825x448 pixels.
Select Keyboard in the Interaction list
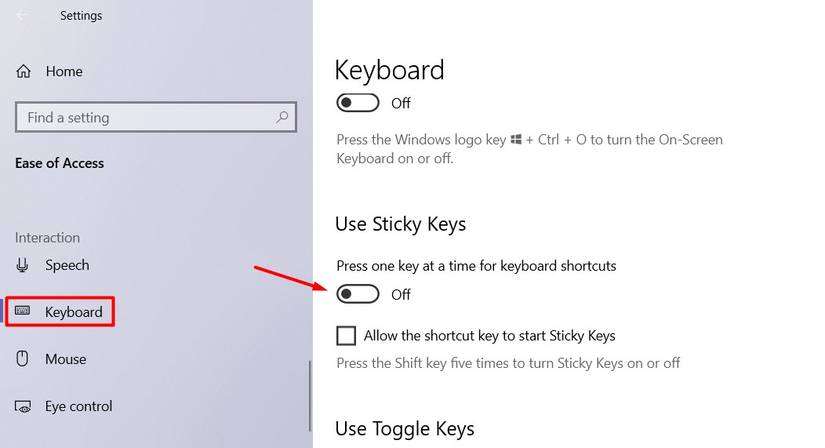pos(73,312)
